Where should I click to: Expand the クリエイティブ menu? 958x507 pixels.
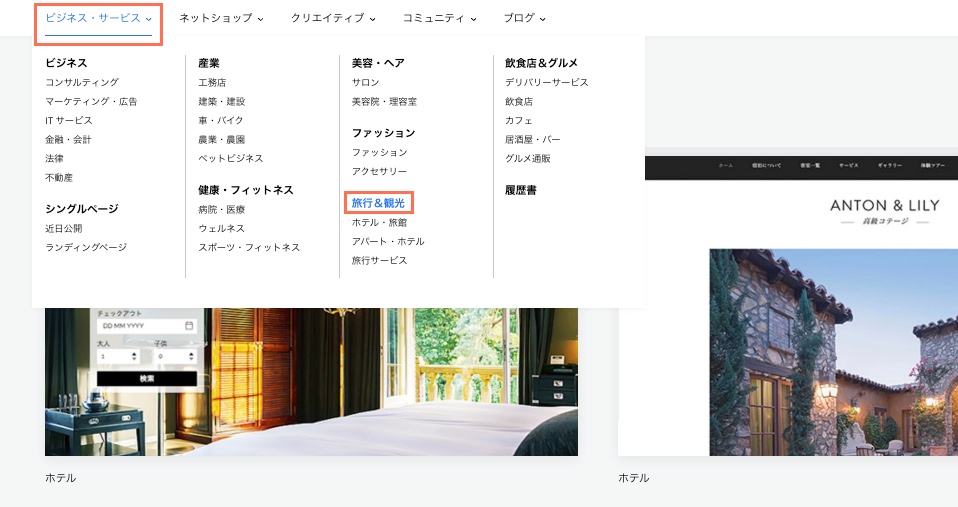click(333, 18)
